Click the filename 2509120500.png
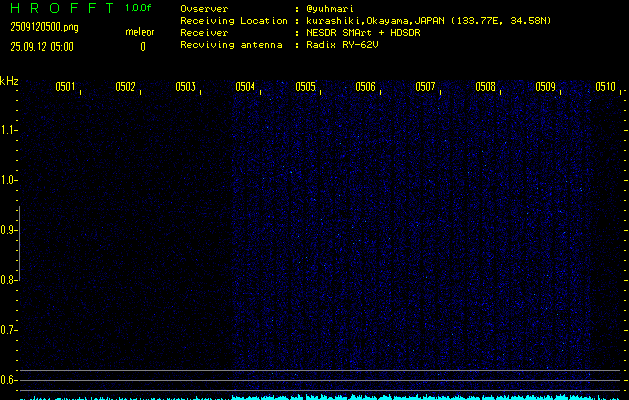The height and width of the screenshot is (400, 629). click(x=44, y=27)
